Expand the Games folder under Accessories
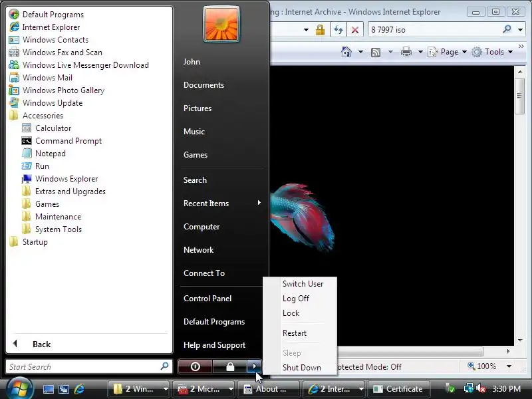This screenshot has width=532, height=399. [41, 204]
